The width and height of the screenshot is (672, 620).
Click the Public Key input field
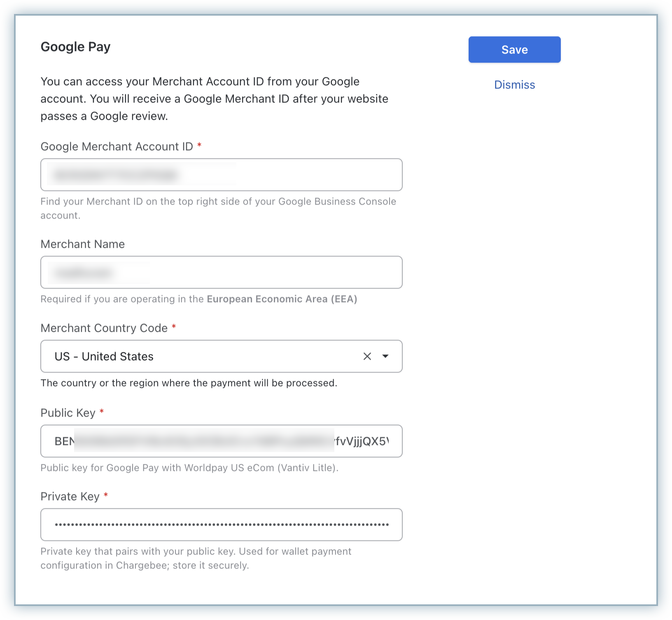tap(222, 441)
